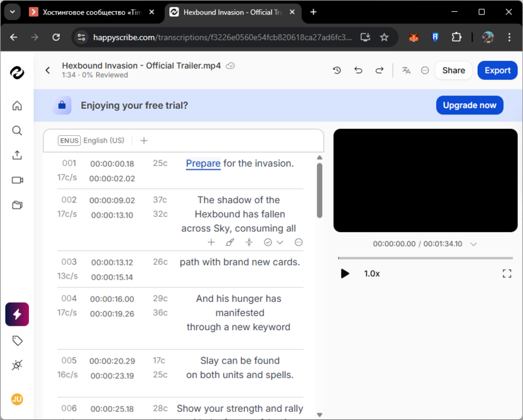The height and width of the screenshot is (420, 523).
Task: Click start time 00:00:09.02
Action: pos(112,201)
